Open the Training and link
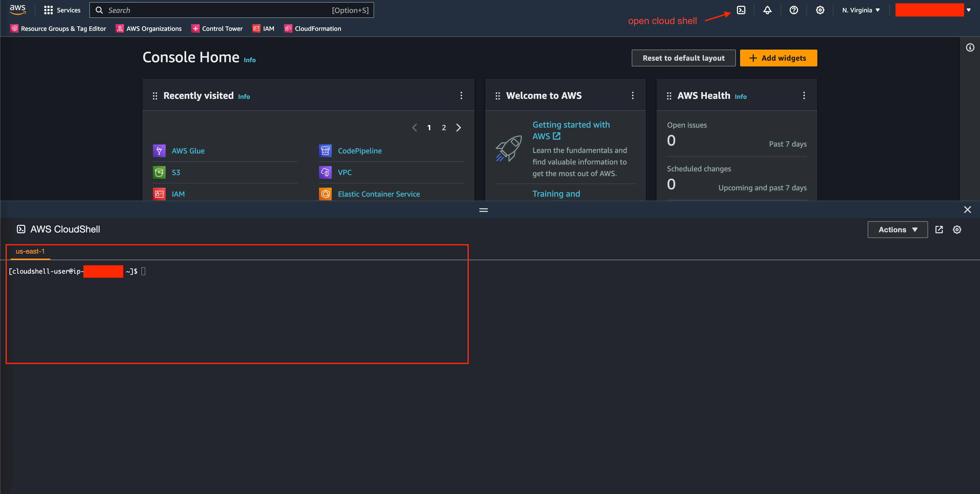The image size is (980, 494). point(556,194)
